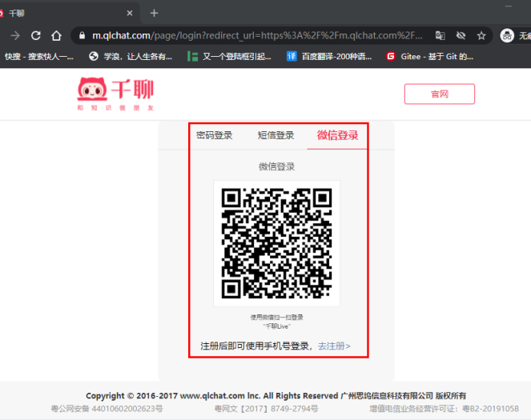Open the Gitee bookmark

(x=430, y=57)
